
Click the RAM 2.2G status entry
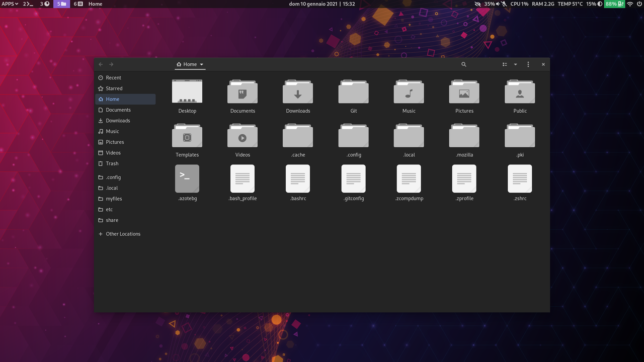click(x=543, y=4)
